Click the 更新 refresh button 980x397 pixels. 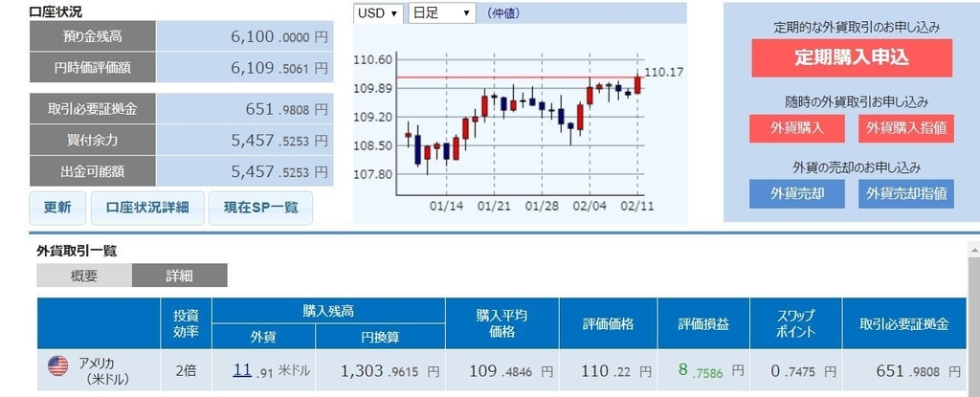coord(57,209)
